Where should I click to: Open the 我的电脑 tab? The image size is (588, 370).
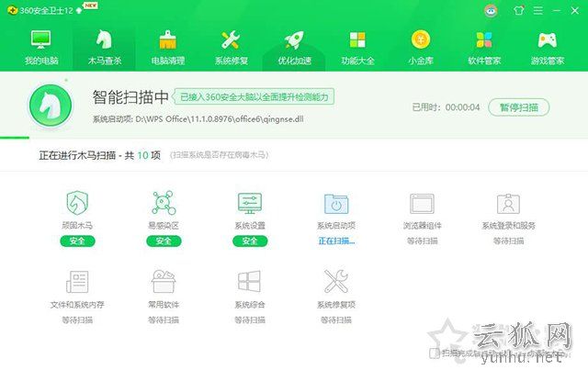[x=40, y=49]
